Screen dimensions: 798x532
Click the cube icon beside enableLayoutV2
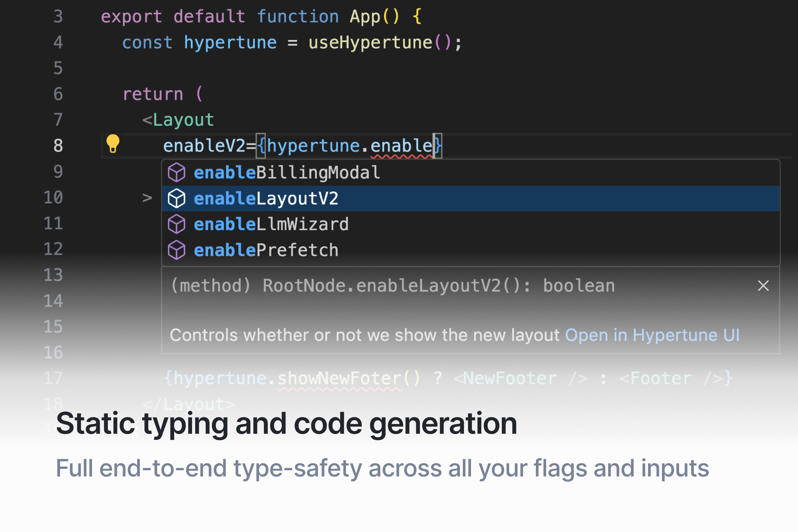click(177, 198)
